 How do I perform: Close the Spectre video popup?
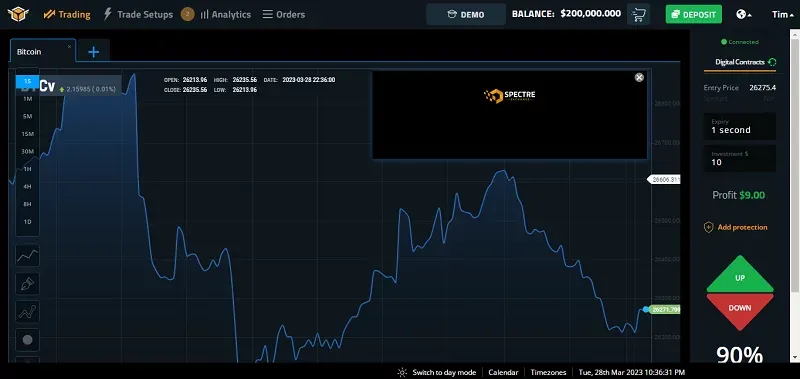pos(639,78)
